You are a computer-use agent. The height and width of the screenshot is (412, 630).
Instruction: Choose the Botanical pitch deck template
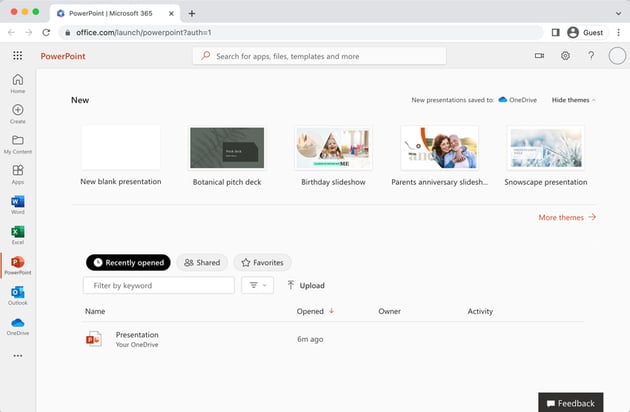pos(227,150)
